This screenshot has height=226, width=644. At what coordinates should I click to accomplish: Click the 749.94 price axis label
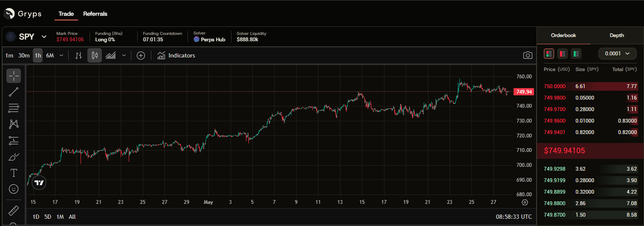click(524, 92)
